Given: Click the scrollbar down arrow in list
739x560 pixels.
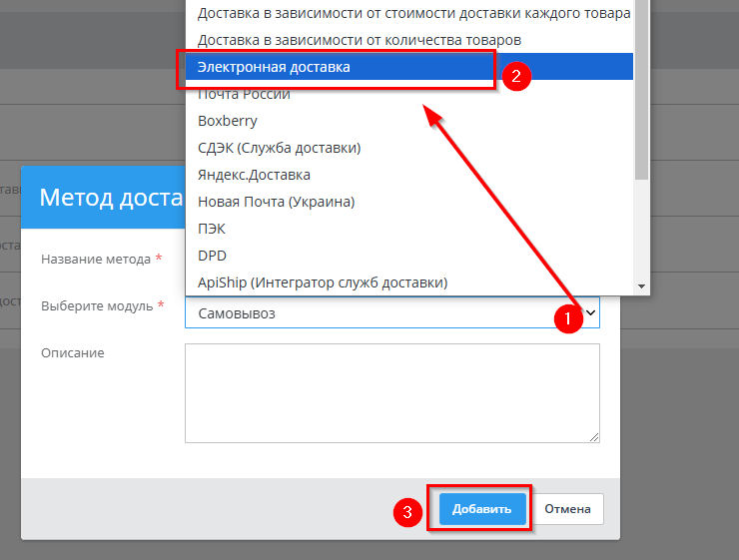Looking at the screenshot, I should (641, 286).
